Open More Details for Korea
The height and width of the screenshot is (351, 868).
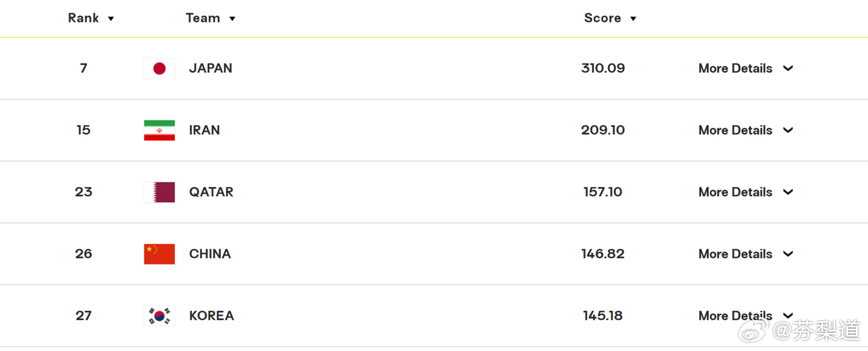coord(735,316)
